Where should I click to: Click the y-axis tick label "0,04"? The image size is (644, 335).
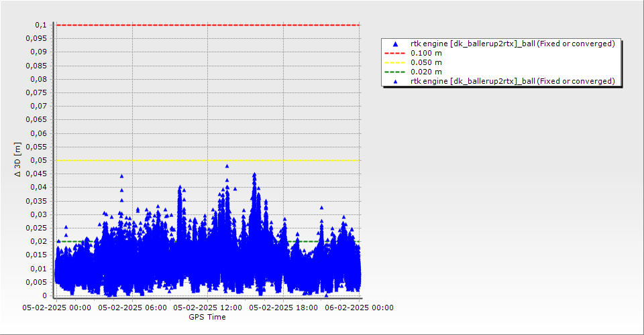39,188
